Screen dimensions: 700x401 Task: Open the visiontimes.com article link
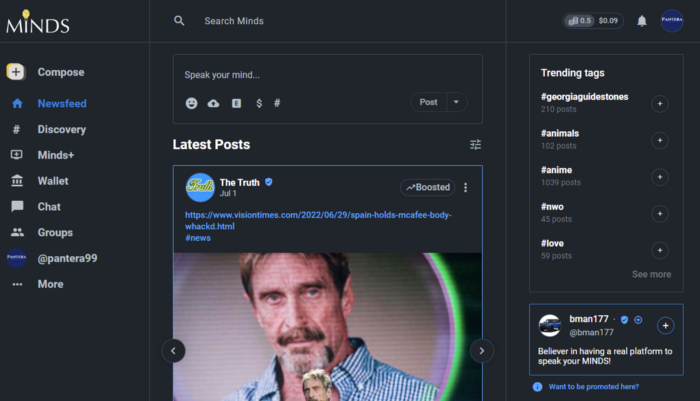(318, 221)
